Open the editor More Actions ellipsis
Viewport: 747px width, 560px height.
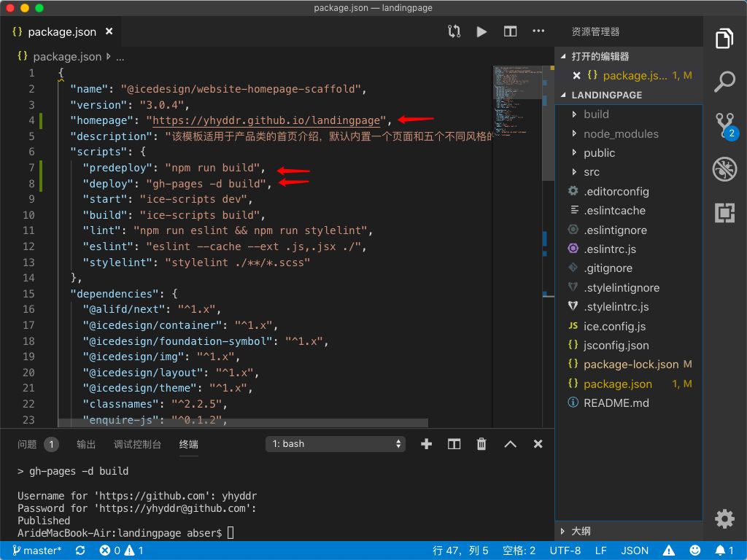pyautogui.click(x=538, y=31)
